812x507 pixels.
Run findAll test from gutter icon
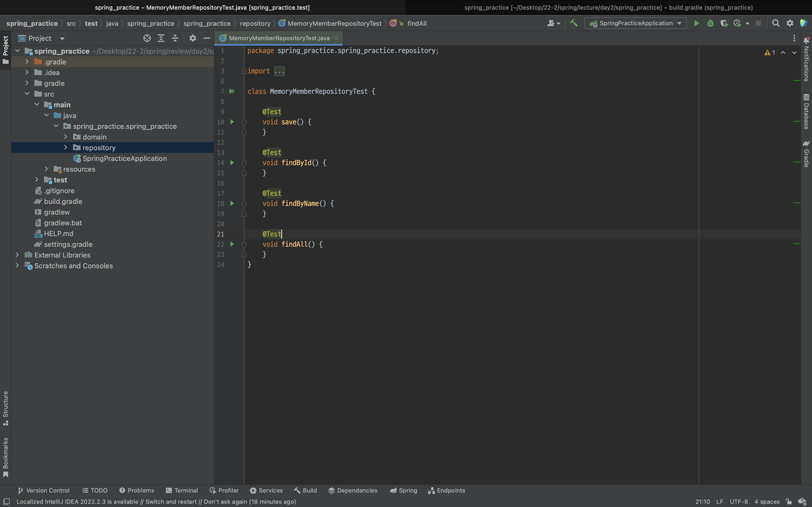(232, 244)
